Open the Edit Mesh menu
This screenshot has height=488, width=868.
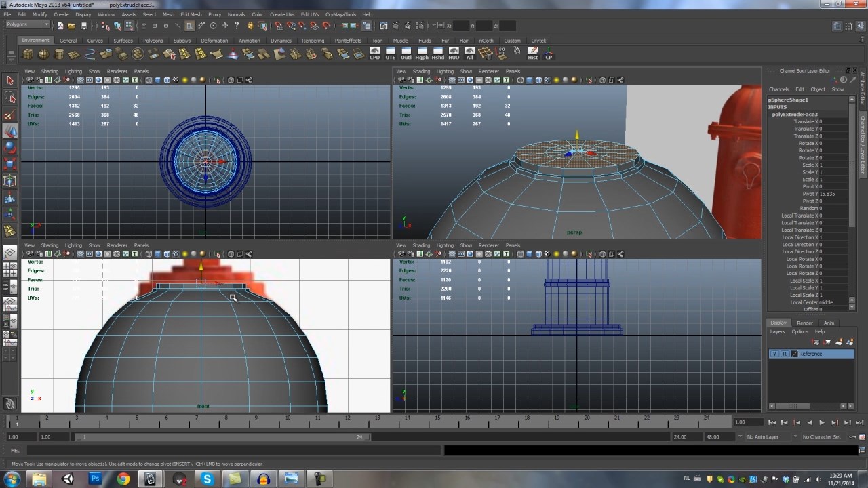click(191, 14)
